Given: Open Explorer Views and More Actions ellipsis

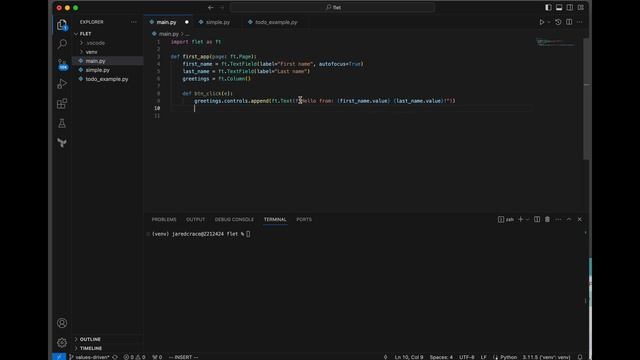Looking at the screenshot, I should 133,22.
